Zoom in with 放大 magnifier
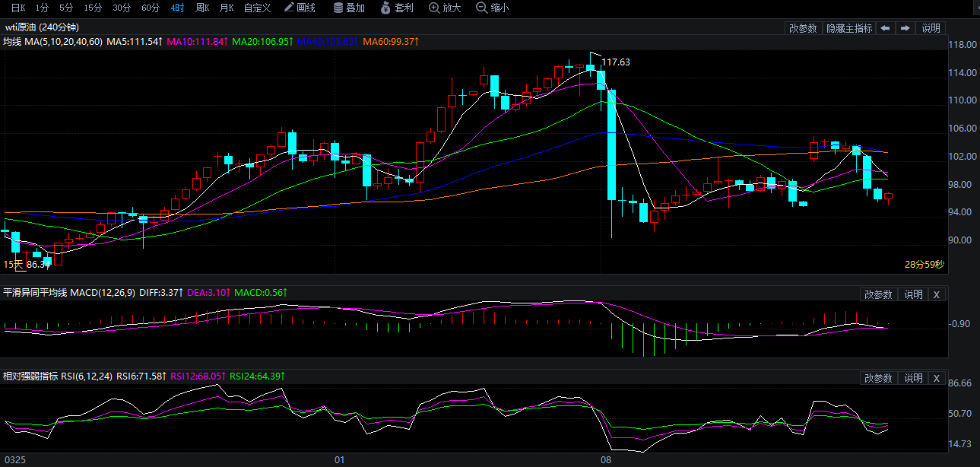Image resolution: width=980 pixels, height=467 pixels. 445,8
